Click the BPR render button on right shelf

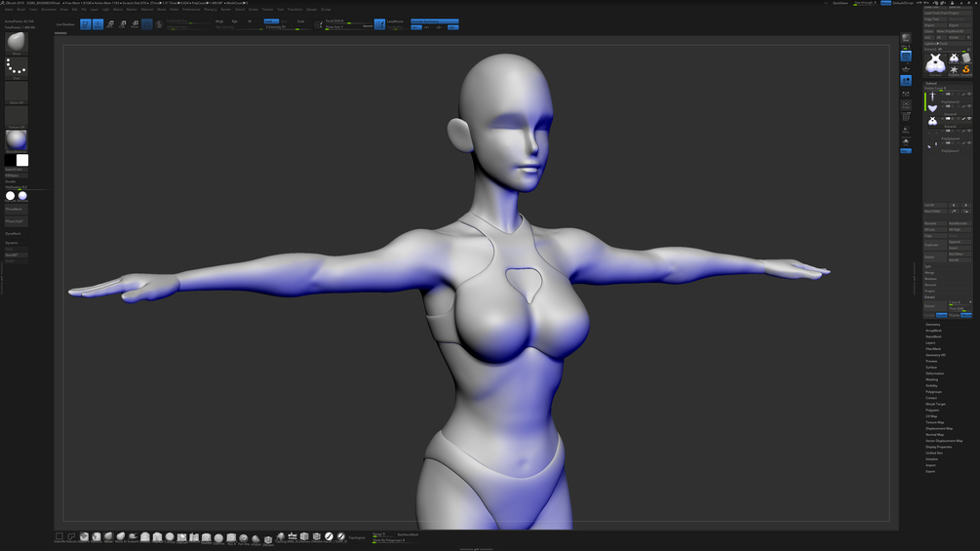pos(906,39)
